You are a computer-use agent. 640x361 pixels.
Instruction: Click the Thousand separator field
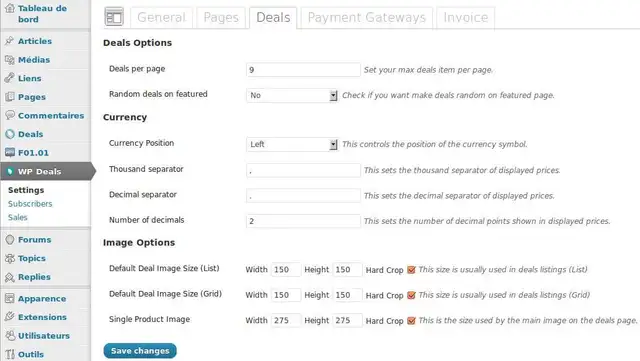303,170
